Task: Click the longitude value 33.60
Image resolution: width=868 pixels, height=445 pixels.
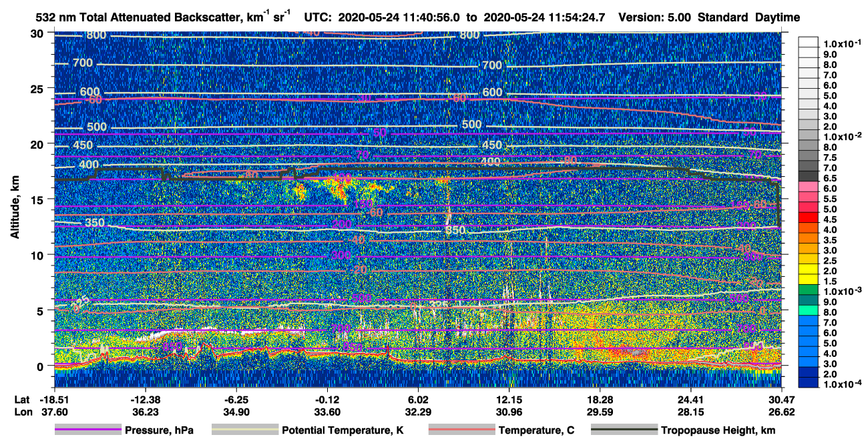Action: 327,412
